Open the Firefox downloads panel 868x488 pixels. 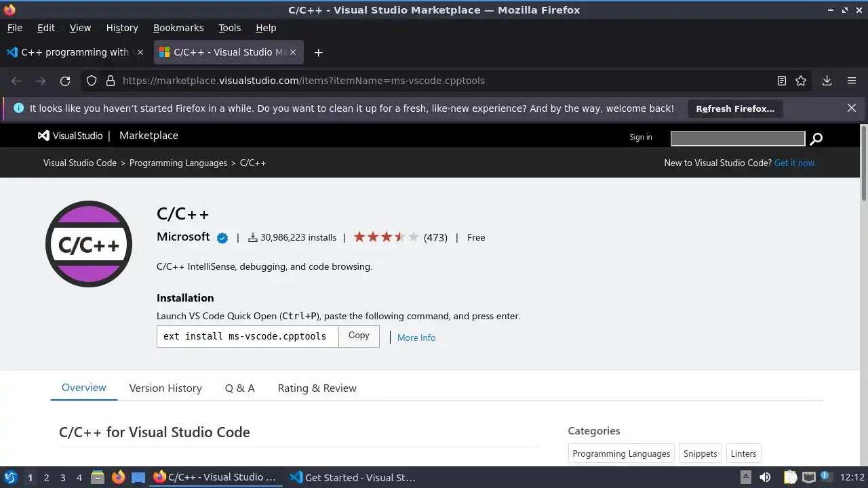(827, 81)
